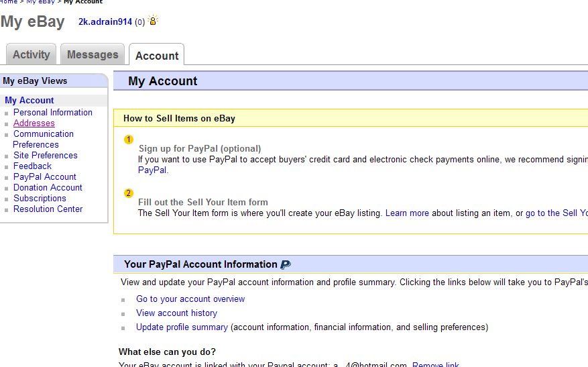Image resolution: width=588 pixels, height=367 pixels.
Task: Open Communication Preferences link
Action: click(43, 140)
